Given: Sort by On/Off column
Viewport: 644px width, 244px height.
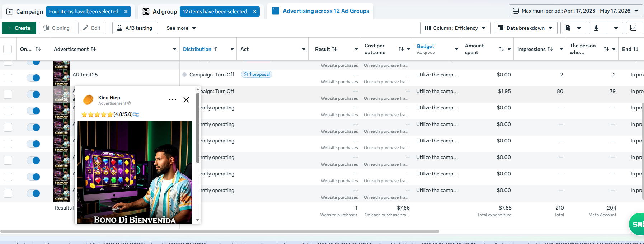Looking at the screenshot, I should point(38,49).
